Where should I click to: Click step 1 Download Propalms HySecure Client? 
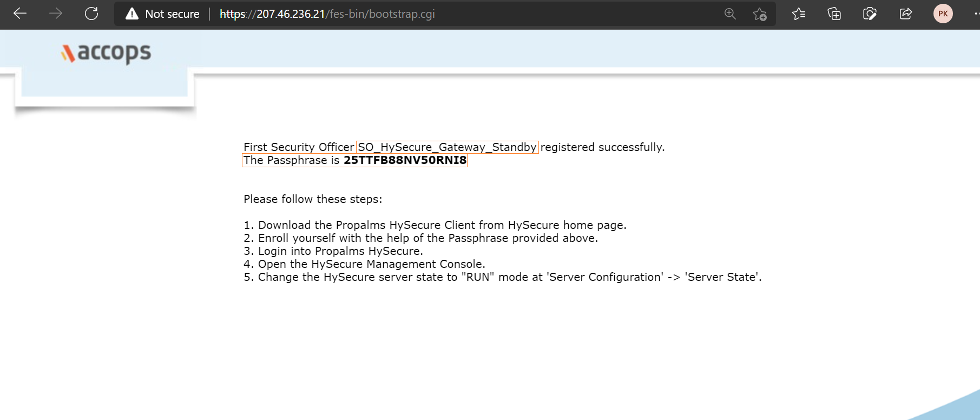(x=435, y=225)
